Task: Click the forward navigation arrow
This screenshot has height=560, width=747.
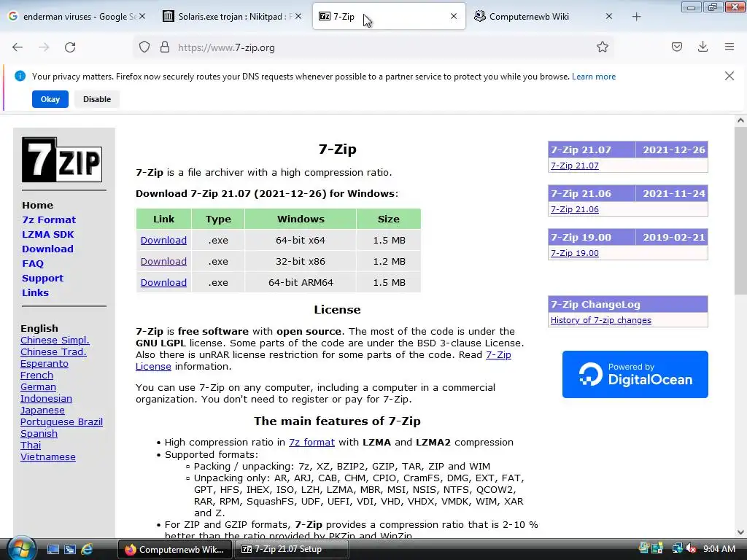Action: 44,47
